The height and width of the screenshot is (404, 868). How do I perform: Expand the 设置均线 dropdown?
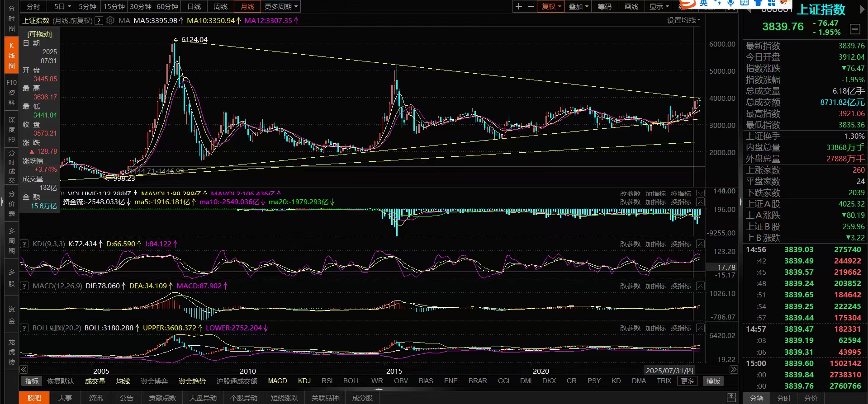683,20
